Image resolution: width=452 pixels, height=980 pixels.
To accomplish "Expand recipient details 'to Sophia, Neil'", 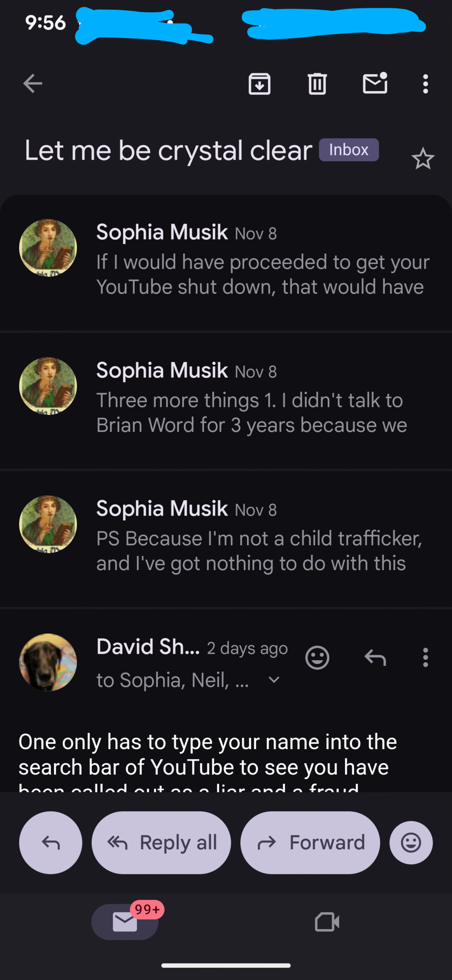I will pos(274,680).
